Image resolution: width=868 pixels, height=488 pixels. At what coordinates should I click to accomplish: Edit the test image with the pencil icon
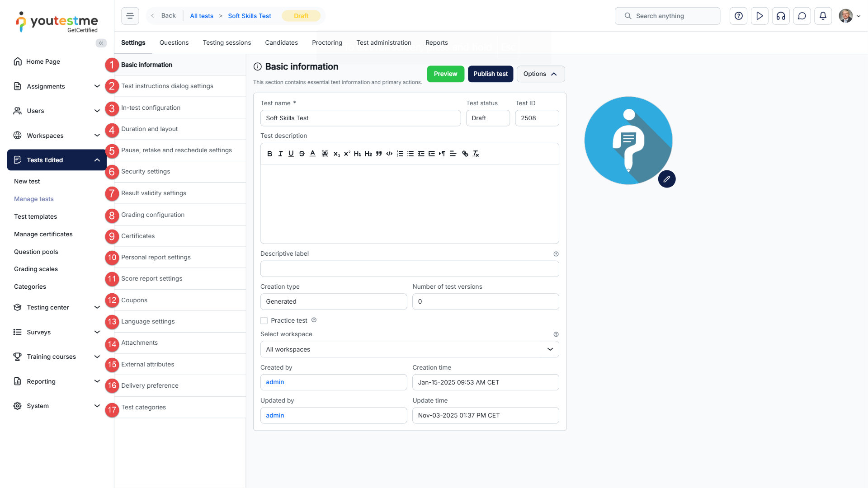click(x=666, y=179)
